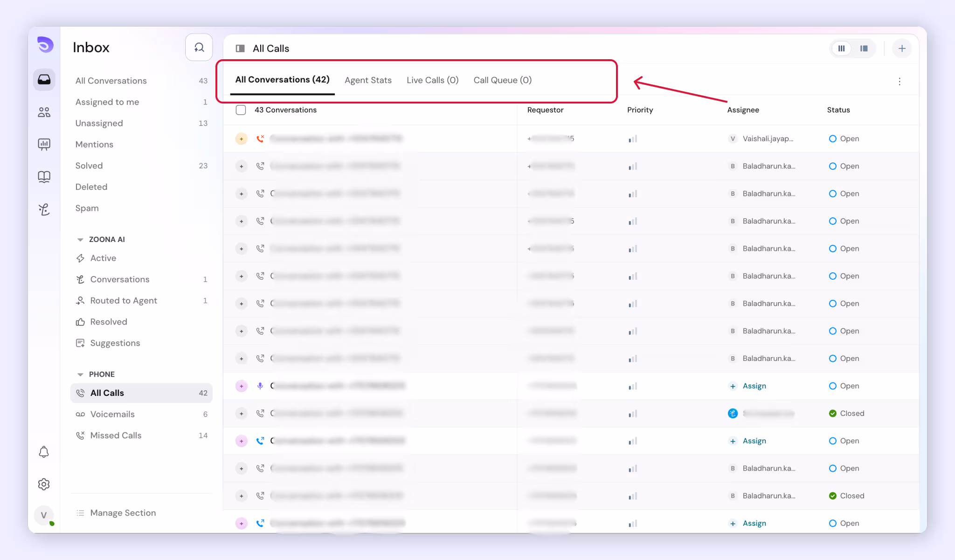The width and height of the screenshot is (955, 560).
Task: Collapse the PHONE section
Action: pos(80,374)
